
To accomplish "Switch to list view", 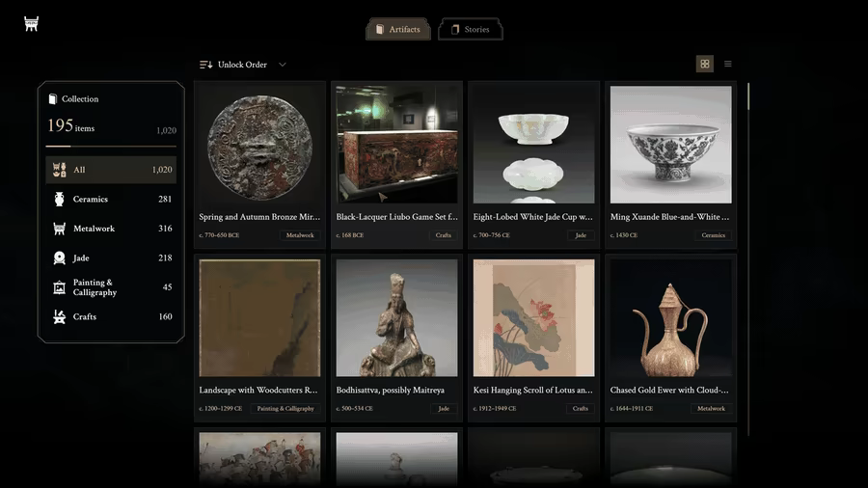I will 728,65.
